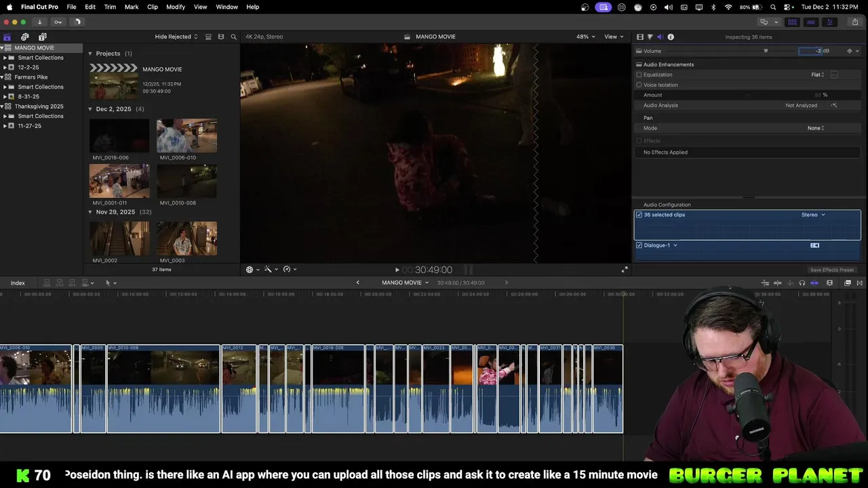This screenshot has height=488, width=868.
Task: Enable the Equalization checkbox
Action: point(639,75)
